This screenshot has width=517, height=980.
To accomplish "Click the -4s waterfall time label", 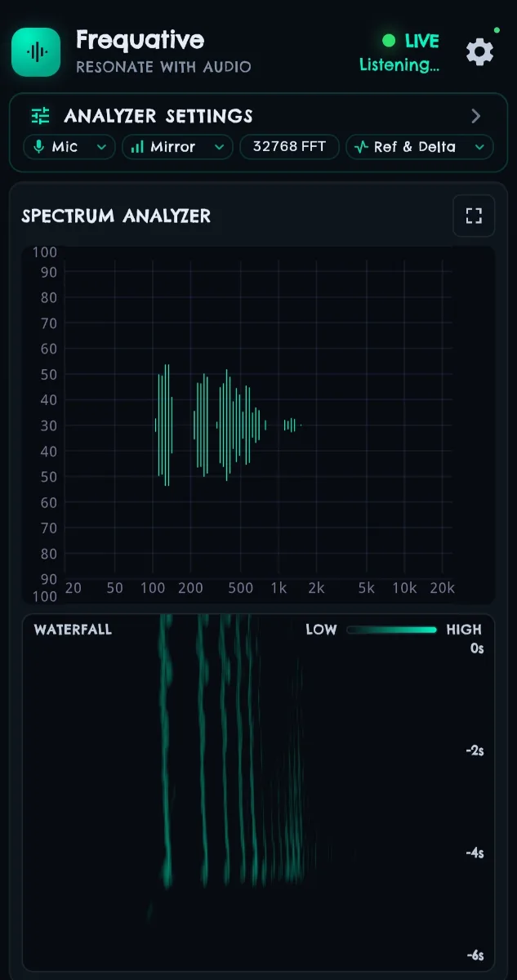I will 474,853.
